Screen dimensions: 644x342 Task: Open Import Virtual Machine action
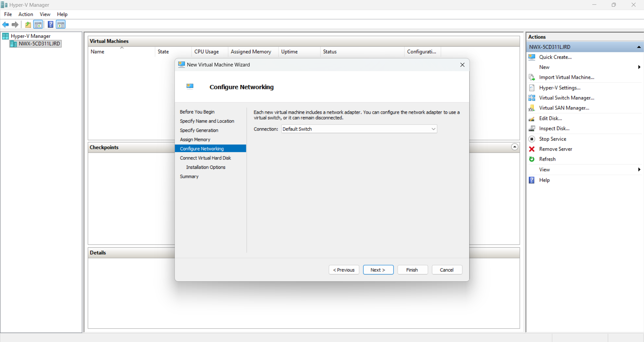pos(566,77)
